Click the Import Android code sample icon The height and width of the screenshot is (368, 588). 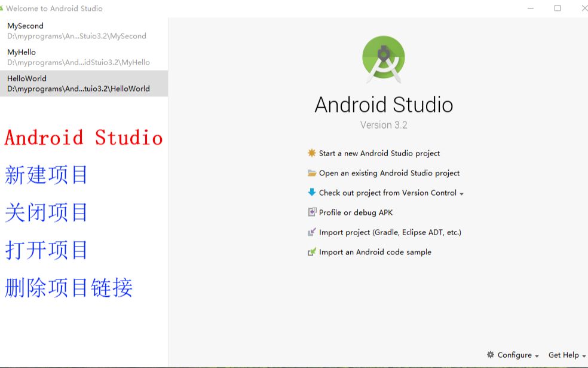[x=311, y=252]
